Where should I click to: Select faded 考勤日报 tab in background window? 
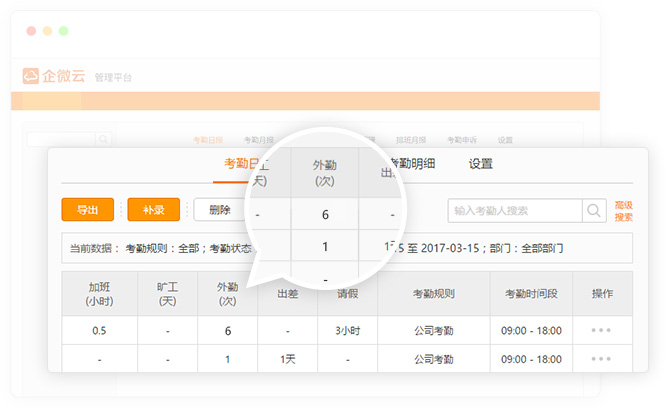[x=208, y=140]
